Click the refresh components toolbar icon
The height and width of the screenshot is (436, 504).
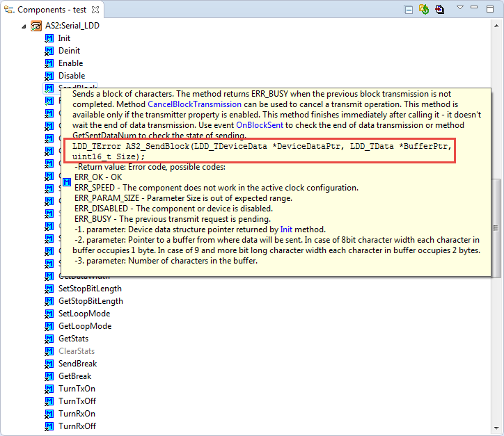423,10
